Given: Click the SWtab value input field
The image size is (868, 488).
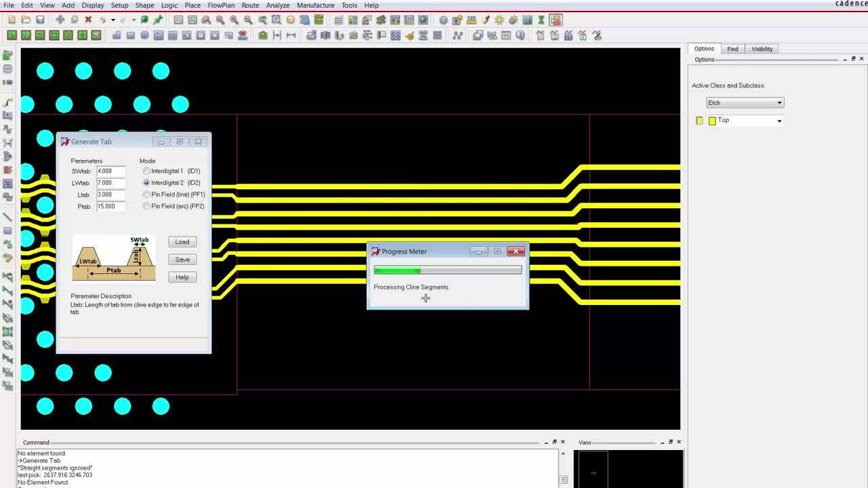Looking at the screenshot, I should [x=111, y=171].
